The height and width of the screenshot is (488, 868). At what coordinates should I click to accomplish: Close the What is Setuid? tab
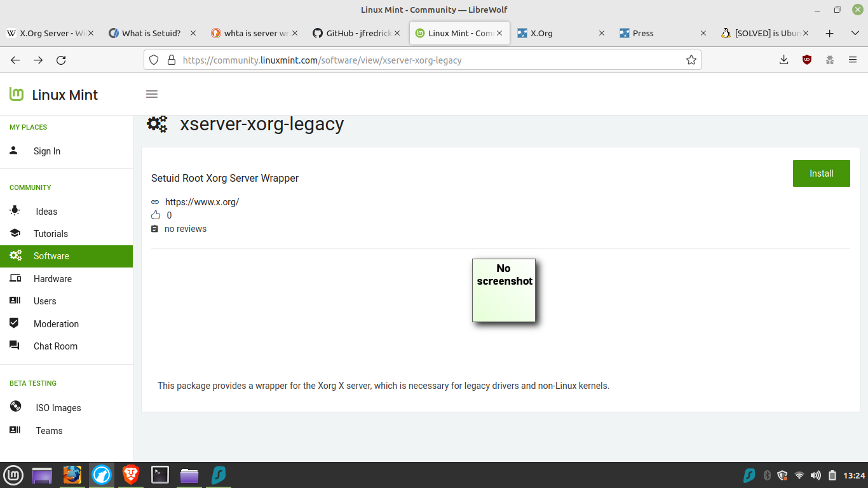pos(193,33)
